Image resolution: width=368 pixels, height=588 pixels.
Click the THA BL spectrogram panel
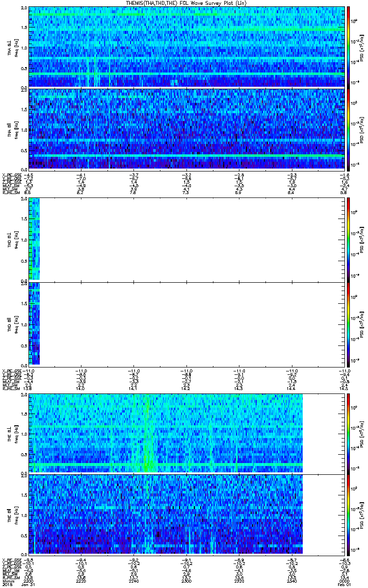[x=187, y=47]
